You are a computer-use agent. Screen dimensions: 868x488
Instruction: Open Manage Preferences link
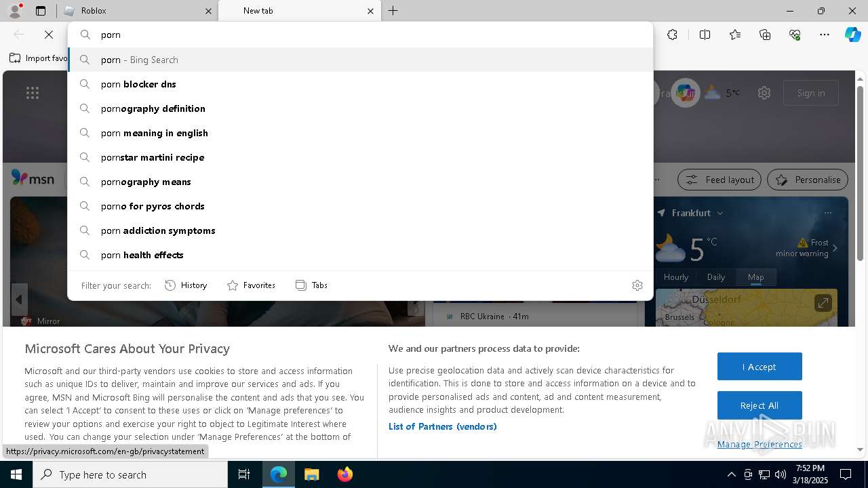click(x=759, y=444)
